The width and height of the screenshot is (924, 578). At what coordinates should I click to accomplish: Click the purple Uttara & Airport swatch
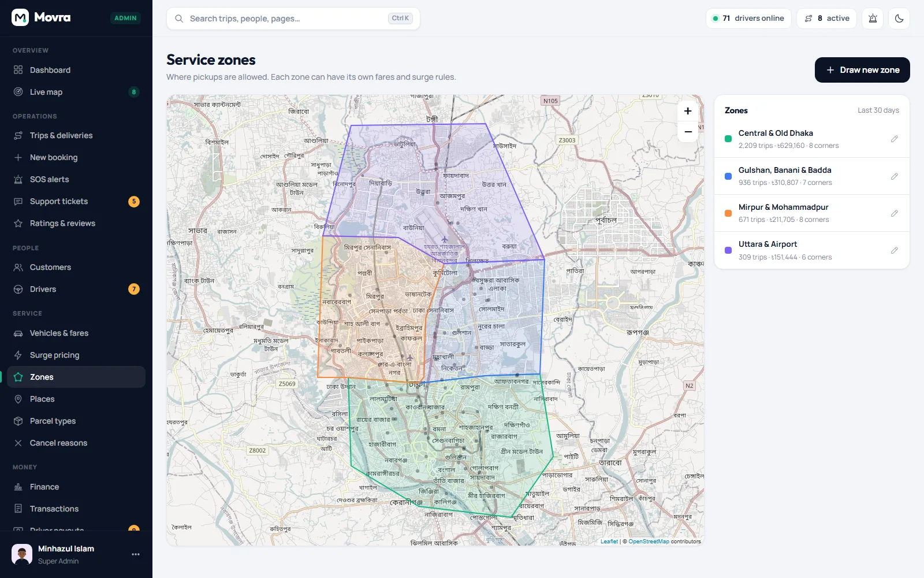pyautogui.click(x=728, y=250)
